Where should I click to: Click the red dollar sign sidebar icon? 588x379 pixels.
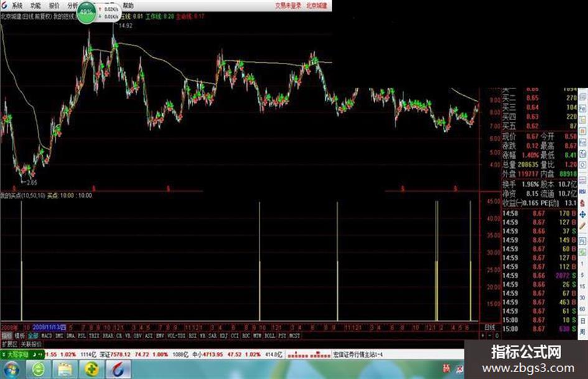point(583,203)
